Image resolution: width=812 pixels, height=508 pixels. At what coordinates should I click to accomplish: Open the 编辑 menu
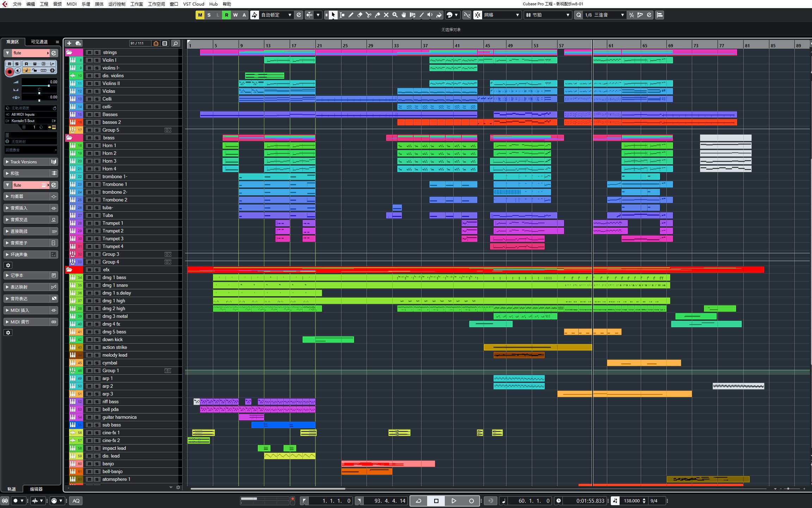[31, 4]
